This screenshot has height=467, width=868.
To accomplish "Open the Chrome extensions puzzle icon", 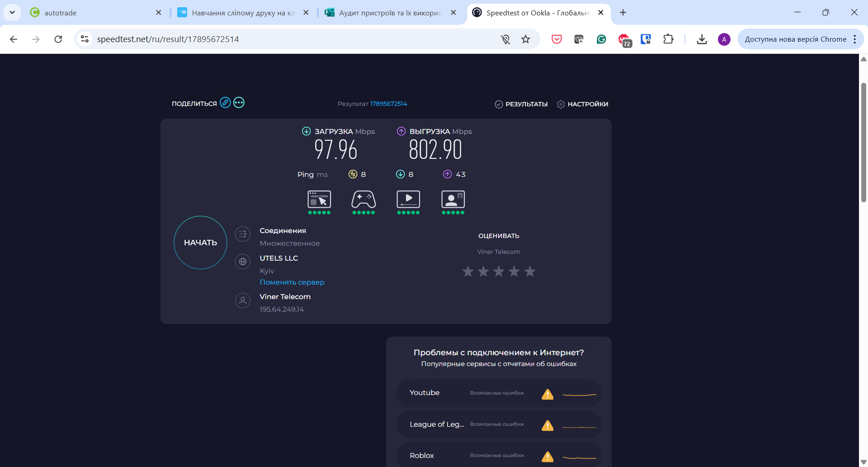I will click(668, 39).
